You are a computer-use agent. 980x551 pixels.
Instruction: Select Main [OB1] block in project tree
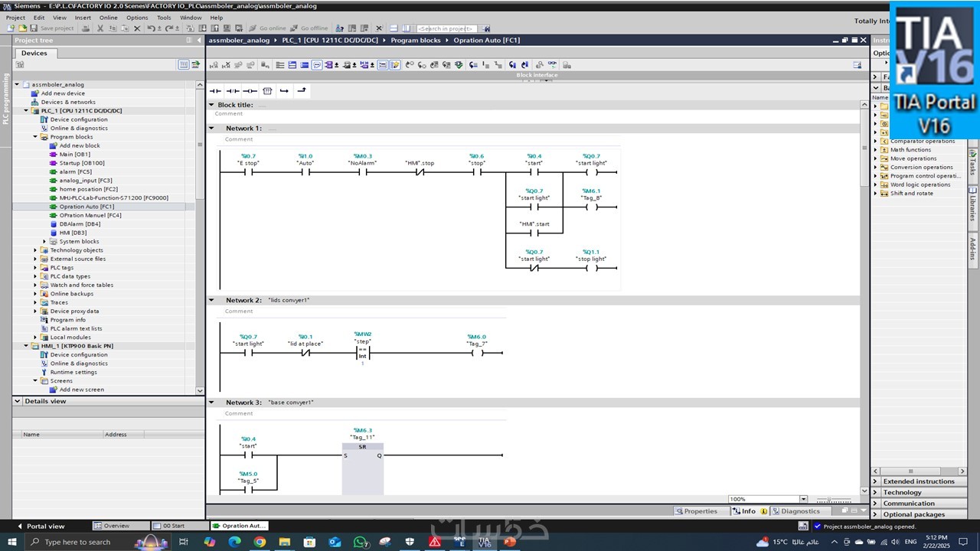click(75, 155)
